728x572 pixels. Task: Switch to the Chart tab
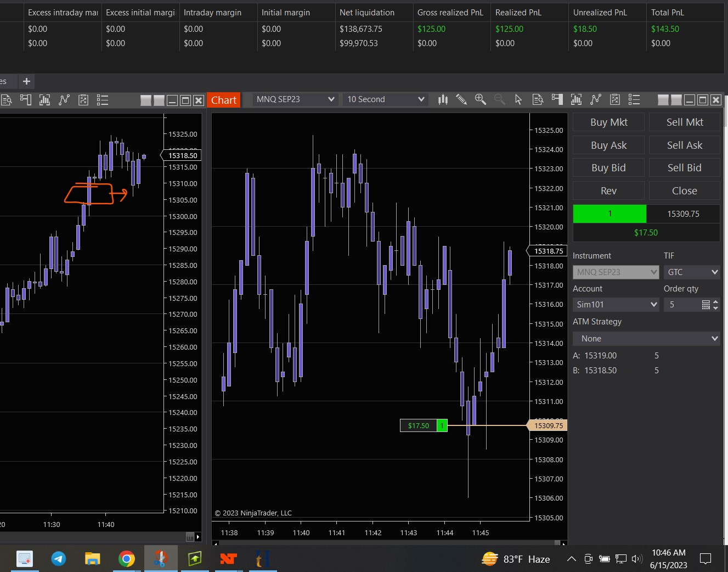[223, 100]
